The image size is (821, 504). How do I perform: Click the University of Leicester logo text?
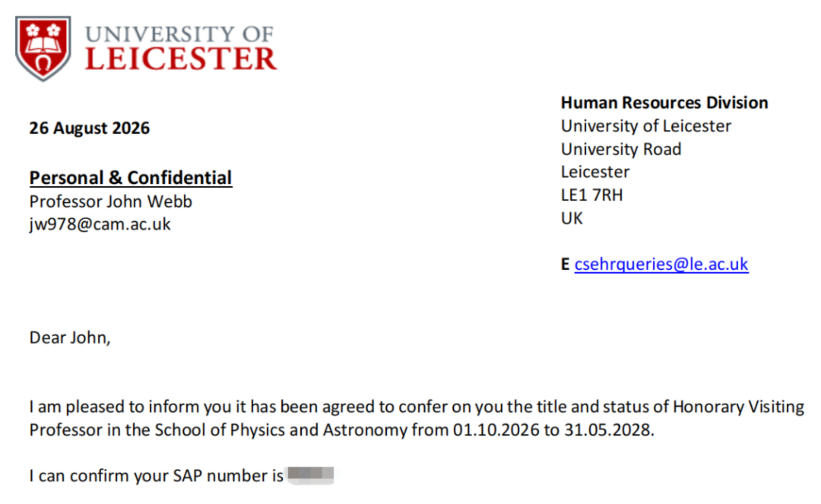pos(181,48)
